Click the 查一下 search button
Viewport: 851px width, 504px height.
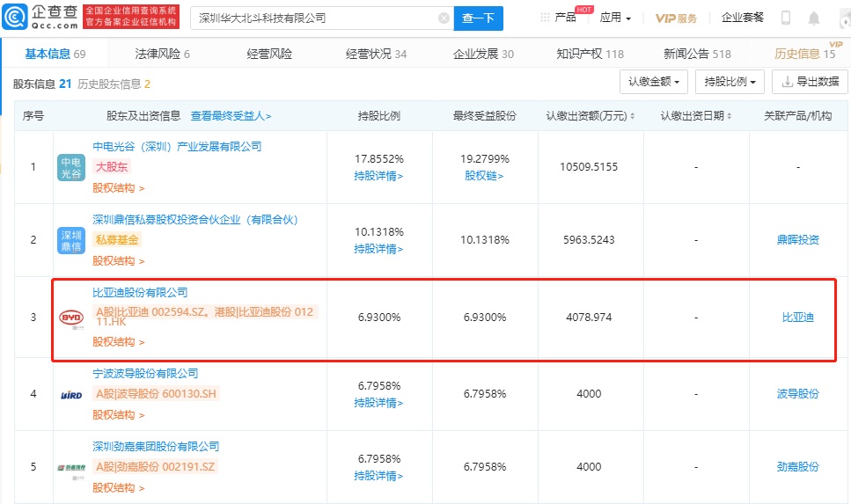(478, 18)
